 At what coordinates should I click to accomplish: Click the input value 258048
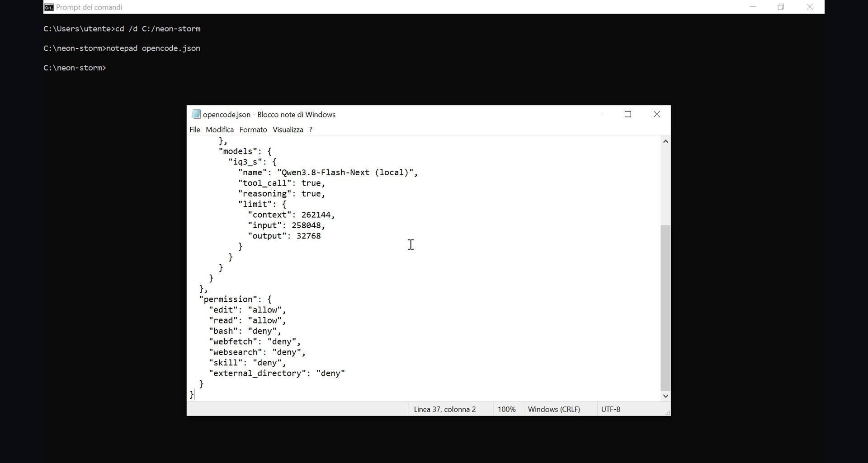(306, 225)
